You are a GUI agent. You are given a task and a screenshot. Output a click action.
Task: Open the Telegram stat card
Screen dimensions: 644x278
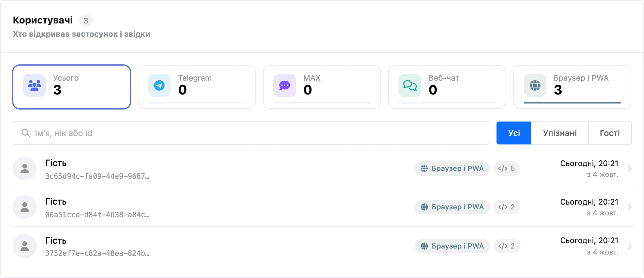197,87
